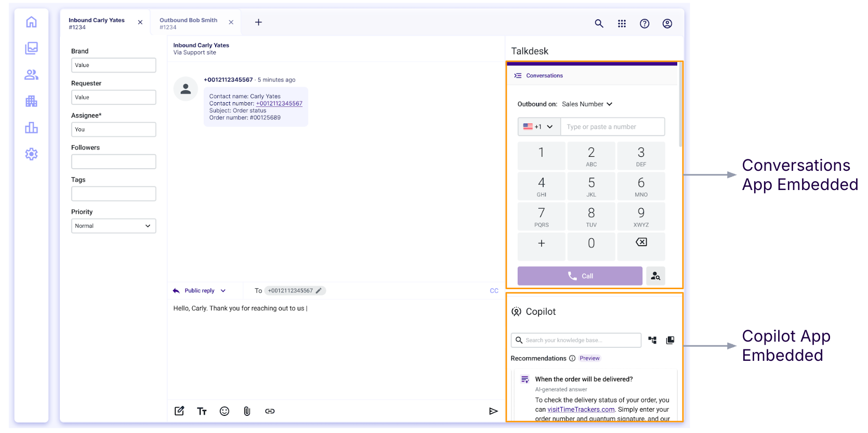Click 'When the order will be delivered?' recommendation
868x433 pixels.
point(584,380)
